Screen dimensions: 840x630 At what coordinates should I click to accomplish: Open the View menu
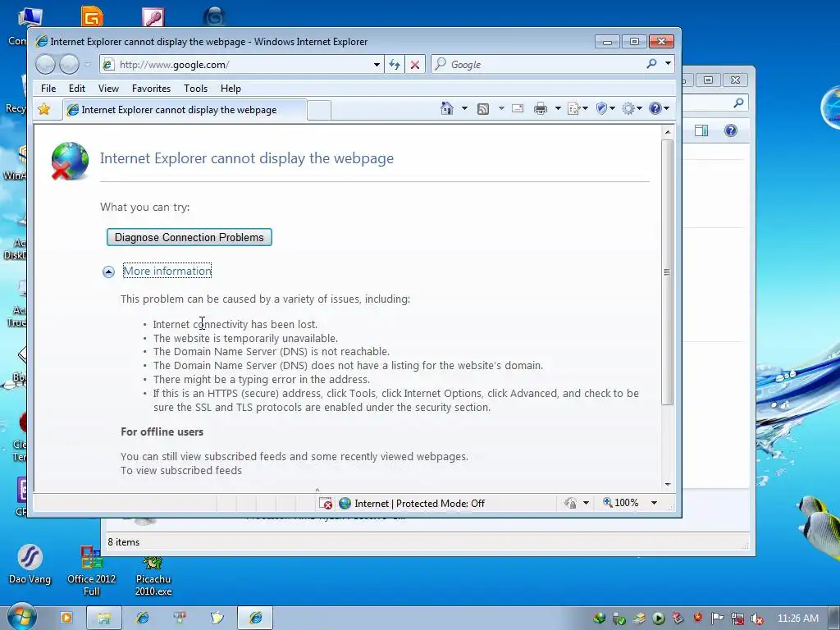pos(108,89)
